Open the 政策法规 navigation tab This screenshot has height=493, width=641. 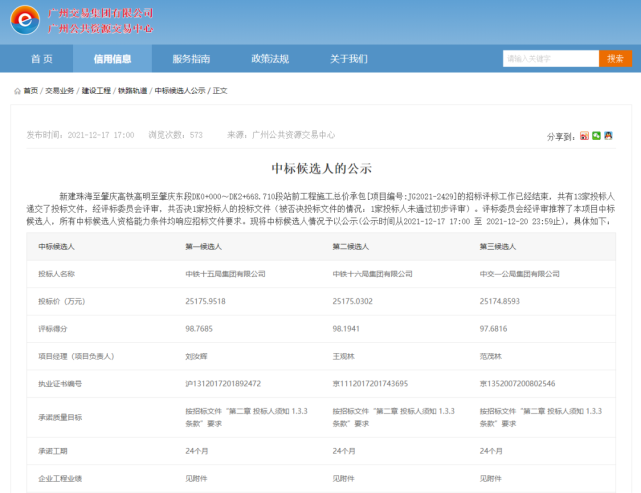pos(270,59)
